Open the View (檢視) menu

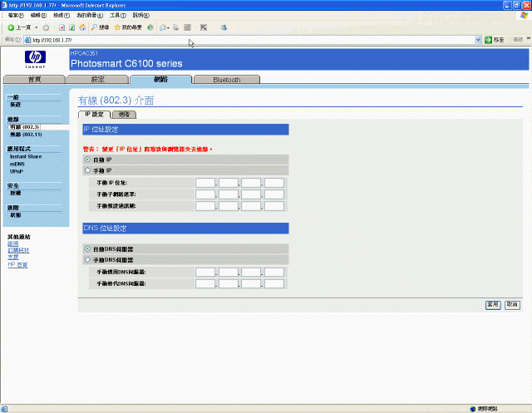(x=62, y=15)
